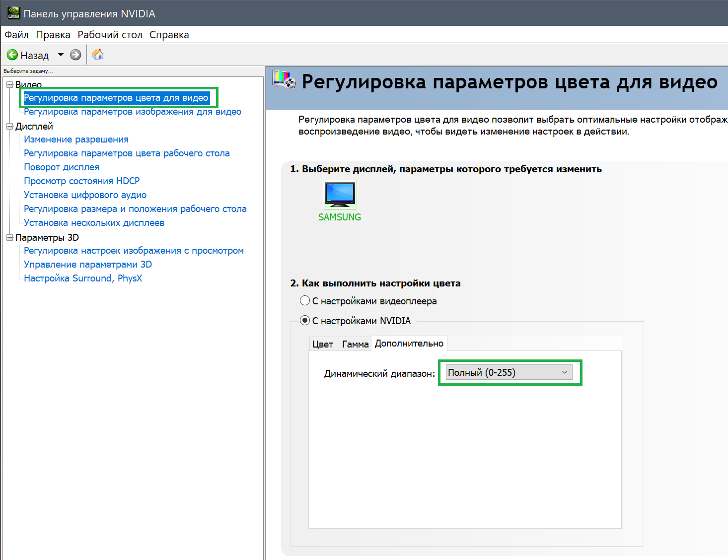
Task: Collapse the Параметры 3D tree section
Action: 9,237
